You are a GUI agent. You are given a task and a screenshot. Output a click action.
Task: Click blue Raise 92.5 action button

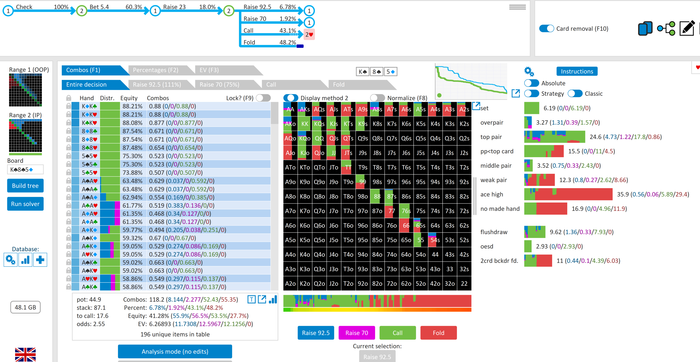click(316, 333)
